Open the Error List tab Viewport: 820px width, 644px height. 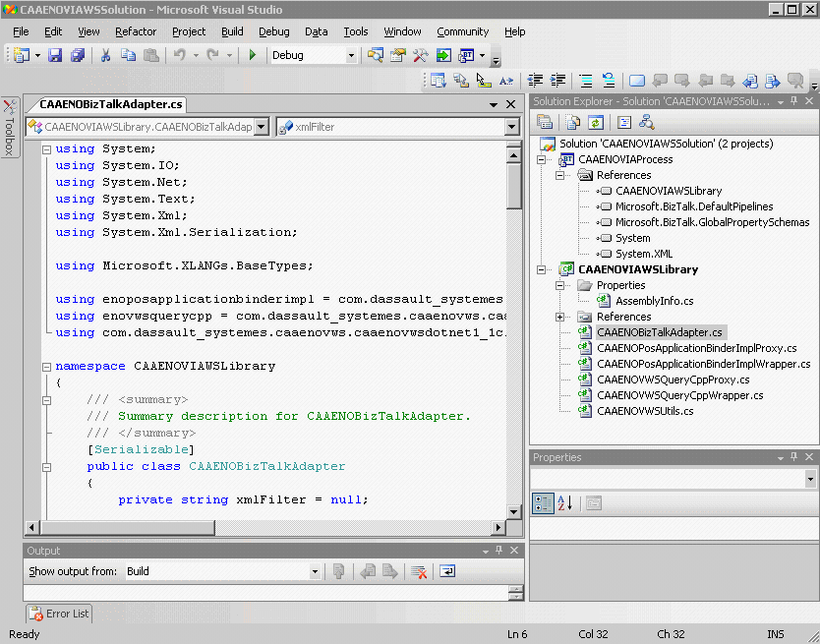click(x=59, y=614)
